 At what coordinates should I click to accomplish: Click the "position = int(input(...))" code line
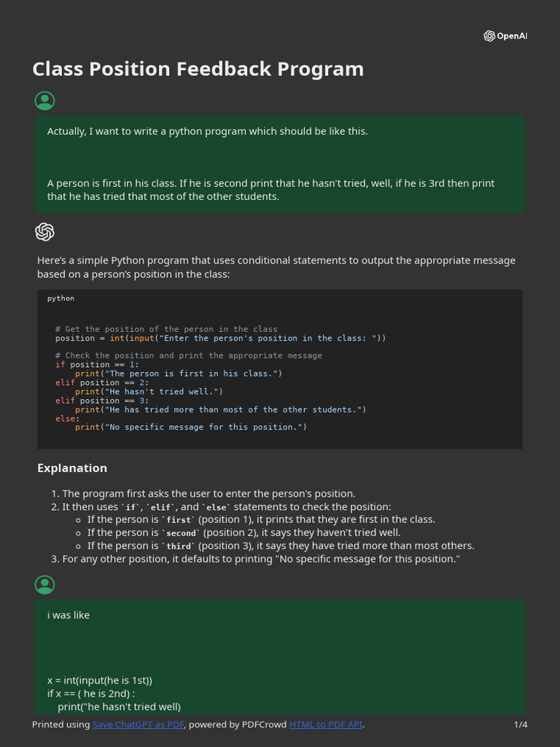click(x=220, y=338)
